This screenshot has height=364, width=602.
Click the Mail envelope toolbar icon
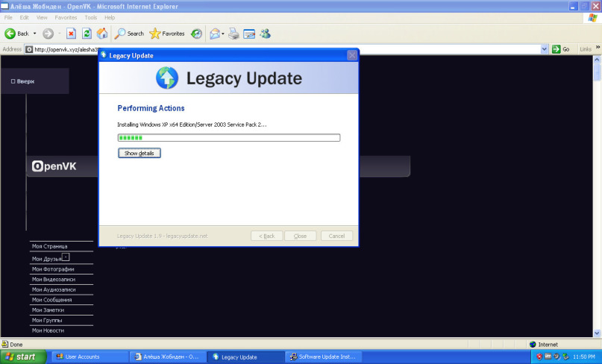215,34
